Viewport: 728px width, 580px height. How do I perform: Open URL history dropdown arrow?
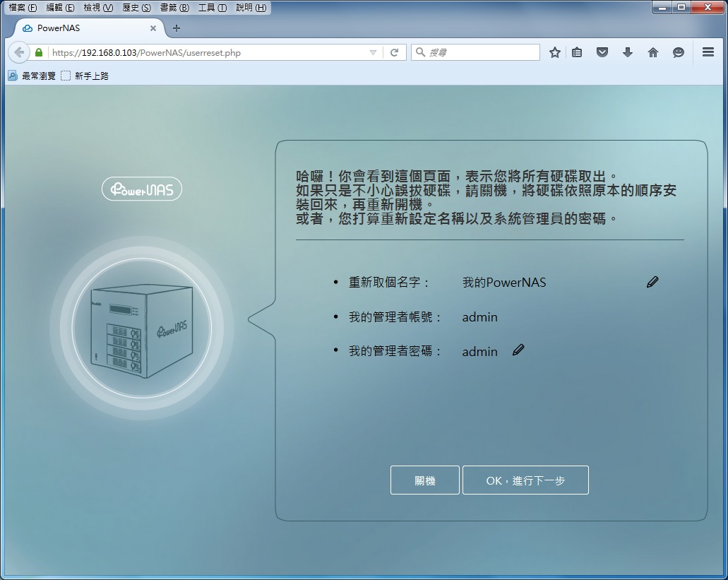tap(373, 52)
